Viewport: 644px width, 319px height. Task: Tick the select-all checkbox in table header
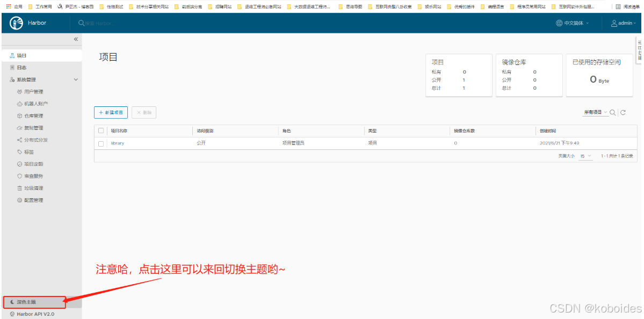tap(101, 131)
